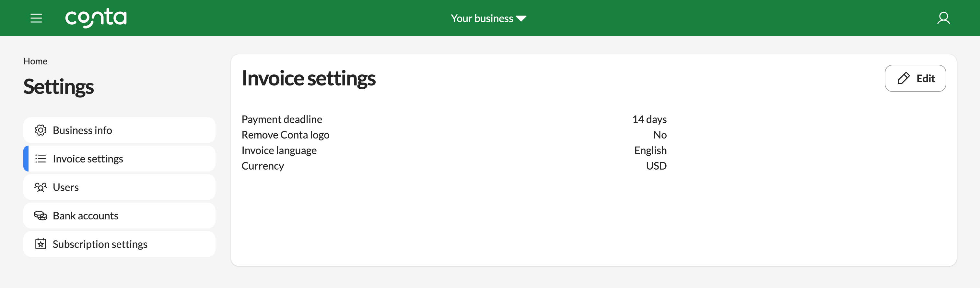Click the Subscription settings badge icon
The width and height of the screenshot is (980, 288).
41,244
